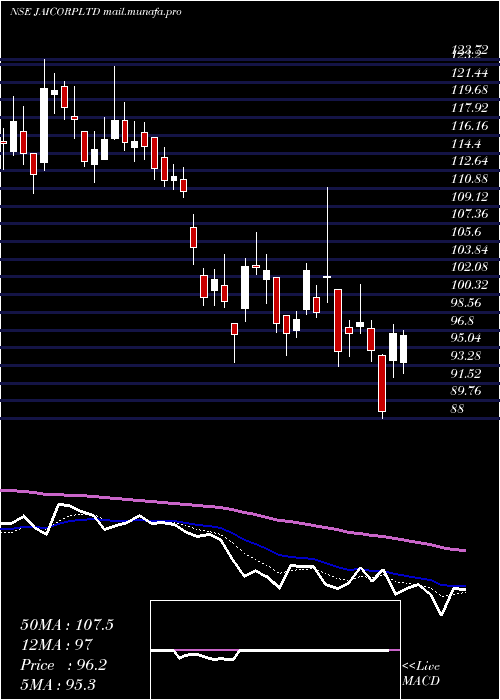Select the 114.4 price axis label
This screenshot has height=700, width=500.
coord(466,144)
